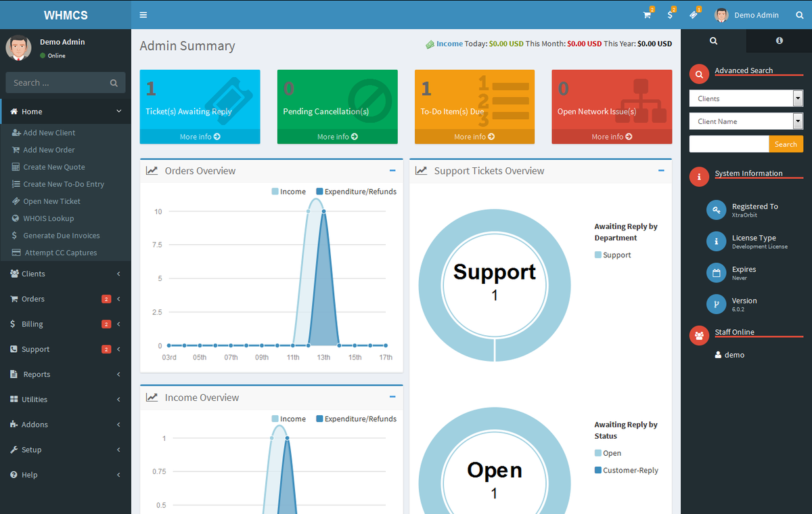
Task: Click the Clients users icon in sidebar
Action: tap(14, 274)
